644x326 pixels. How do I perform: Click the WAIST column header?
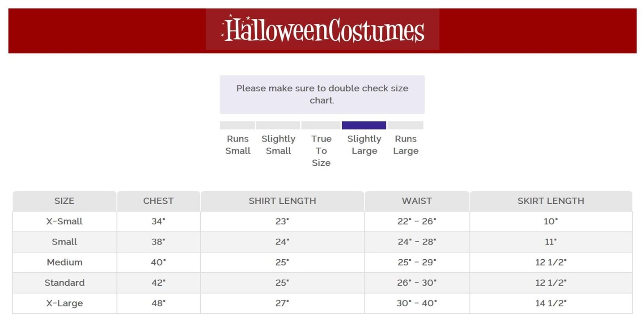coord(417,201)
